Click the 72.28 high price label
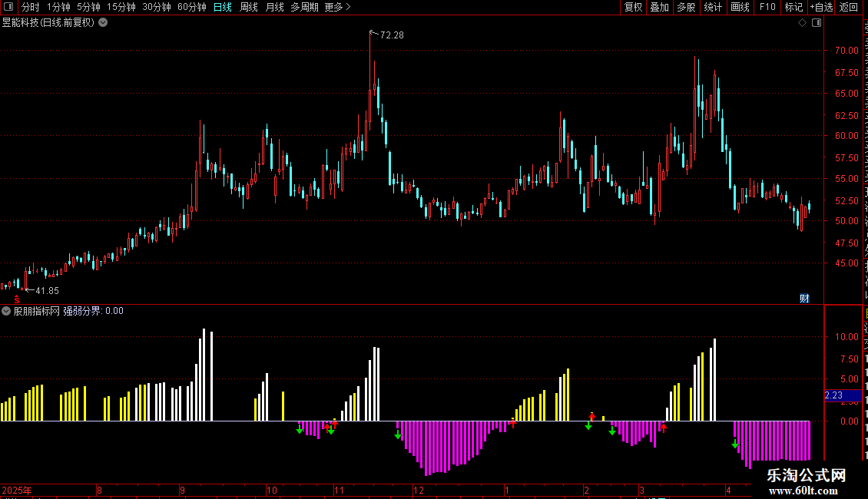Viewport: 868px width, 499px height. point(392,35)
